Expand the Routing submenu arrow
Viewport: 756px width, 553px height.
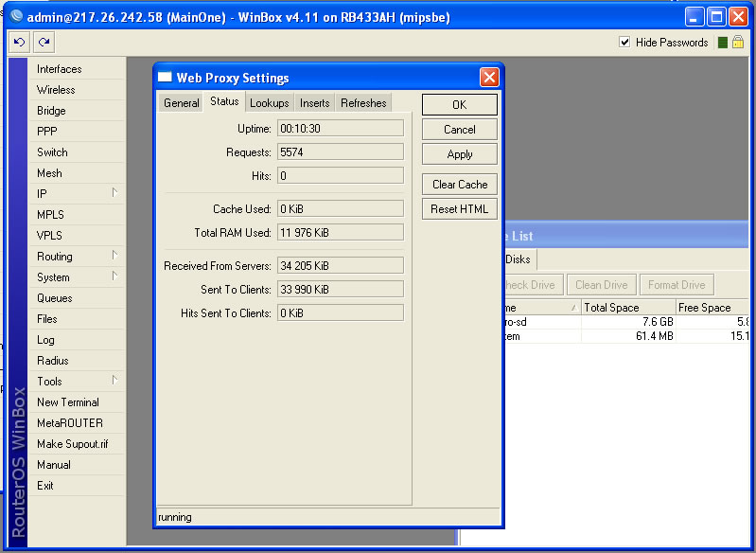pos(114,256)
